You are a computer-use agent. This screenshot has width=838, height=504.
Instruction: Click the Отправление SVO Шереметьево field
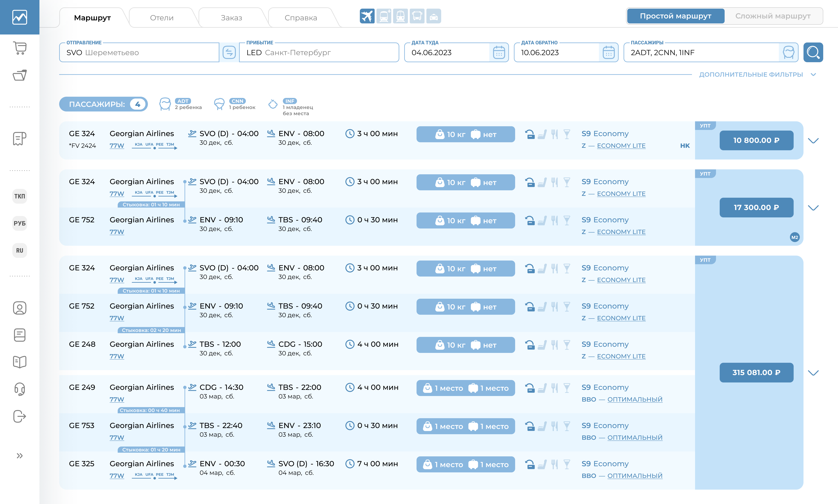[139, 52]
